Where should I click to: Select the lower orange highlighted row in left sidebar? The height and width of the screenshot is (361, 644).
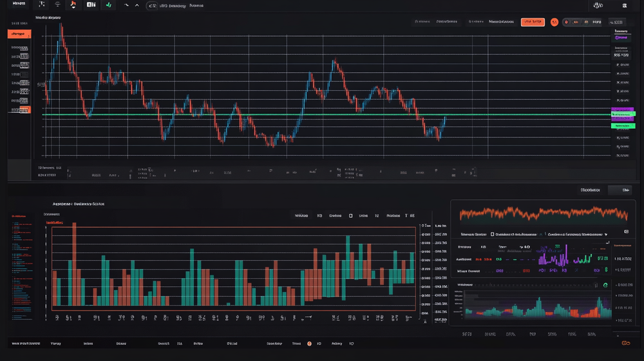click(x=19, y=109)
